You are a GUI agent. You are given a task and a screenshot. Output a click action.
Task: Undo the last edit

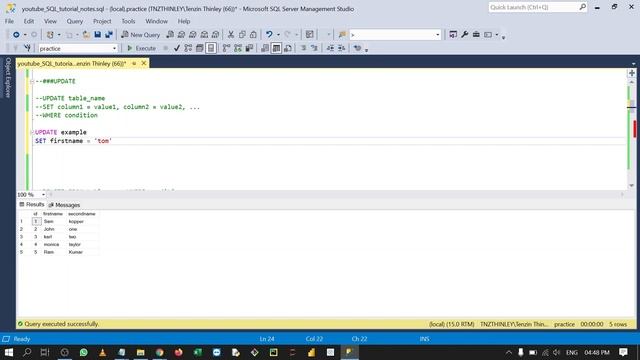[269, 35]
